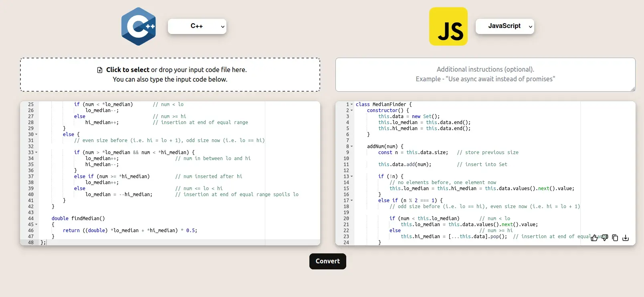Click the Convert button
Screen dimensions: 644x297
click(328, 261)
